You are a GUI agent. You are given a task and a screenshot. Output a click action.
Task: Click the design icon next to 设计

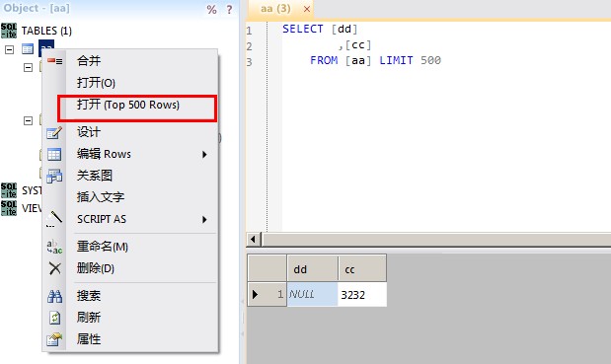pos(54,133)
